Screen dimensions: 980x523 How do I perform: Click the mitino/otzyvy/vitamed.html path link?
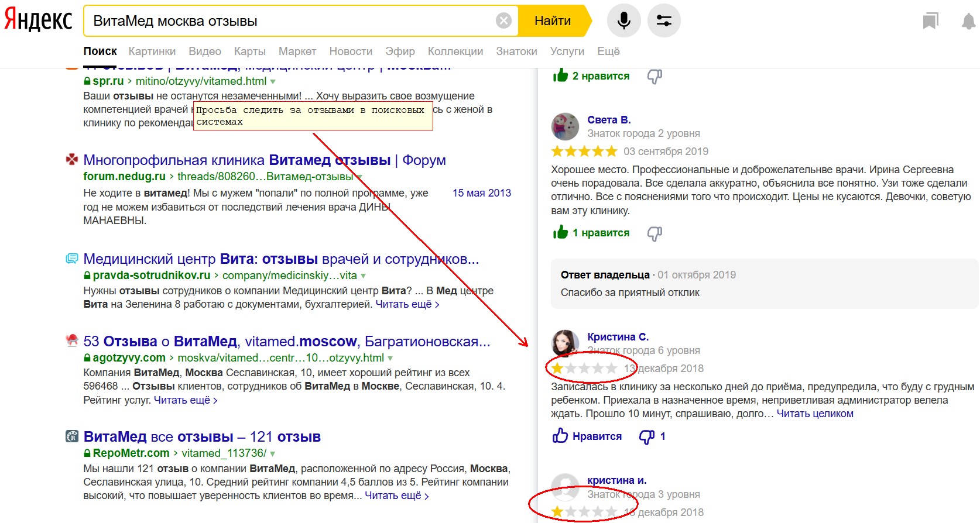pos(201,81)
